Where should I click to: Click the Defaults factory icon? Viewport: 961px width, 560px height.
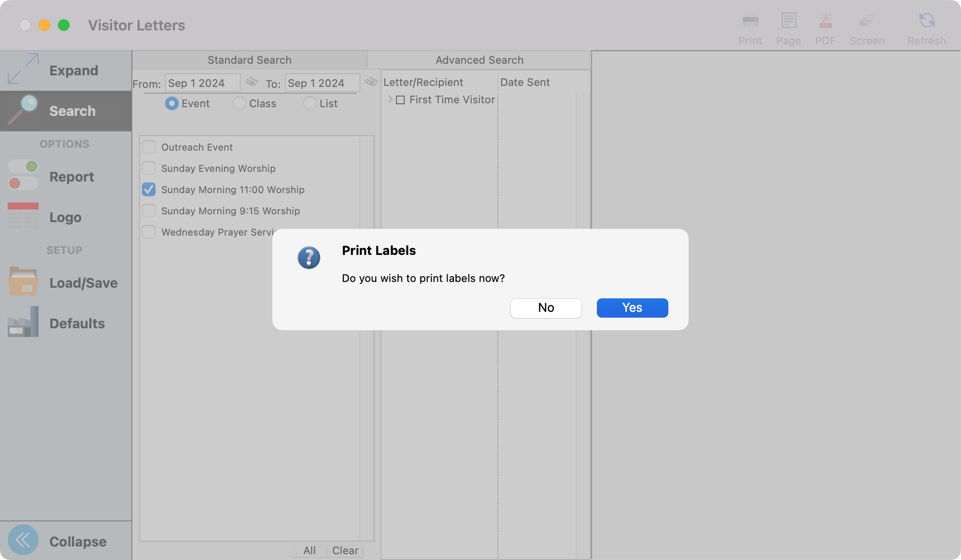pos(23,322)
